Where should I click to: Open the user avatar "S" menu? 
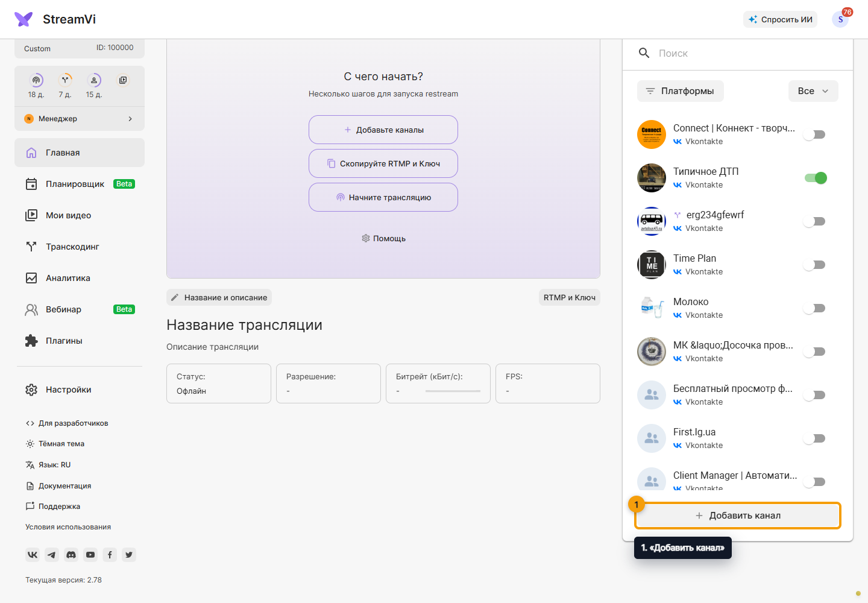pos(840,19)
